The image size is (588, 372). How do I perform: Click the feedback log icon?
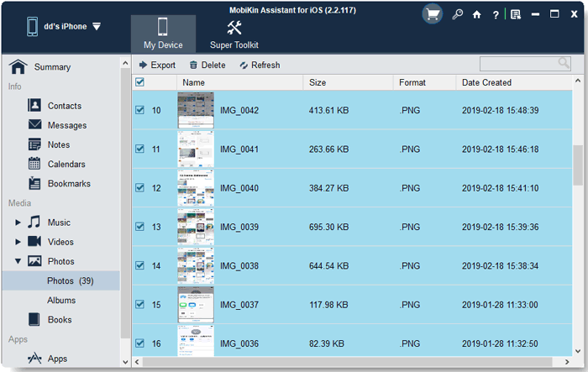coord(516,14)
